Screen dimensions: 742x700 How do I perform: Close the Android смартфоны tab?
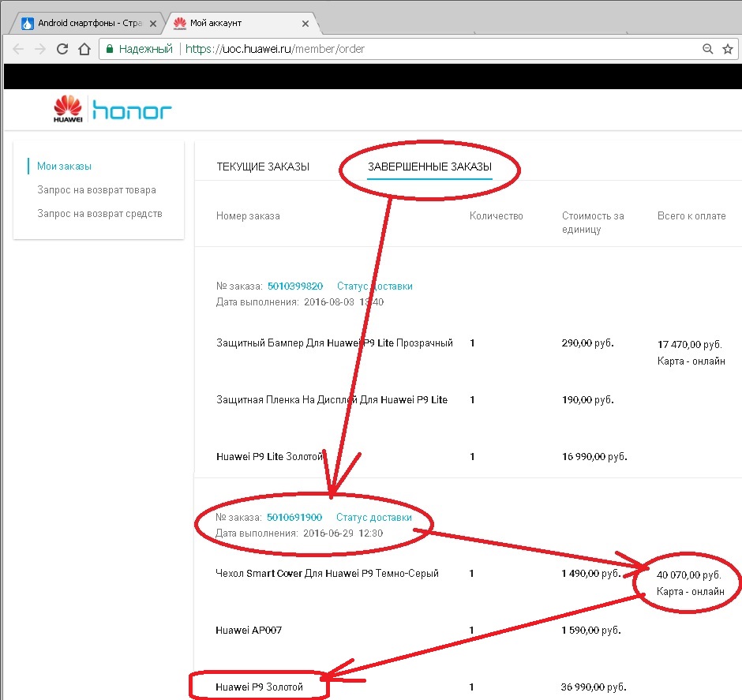click(153, 24)
